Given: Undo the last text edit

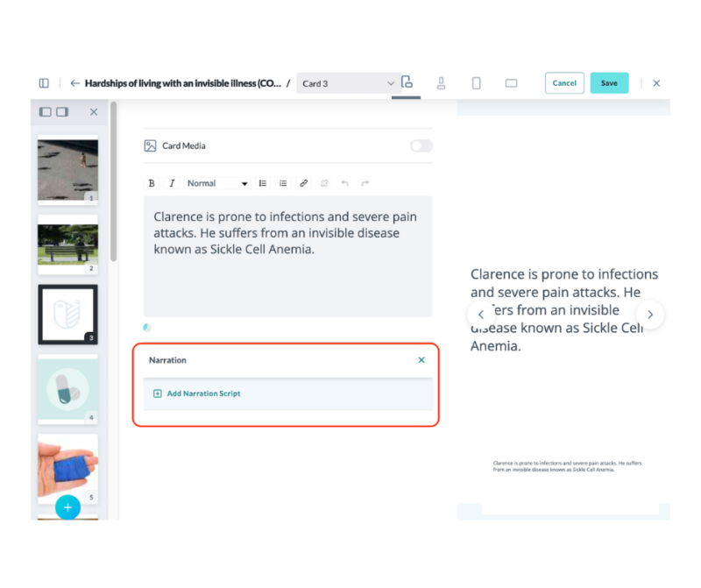Looking at the screenshot, I should pos(345,183).
